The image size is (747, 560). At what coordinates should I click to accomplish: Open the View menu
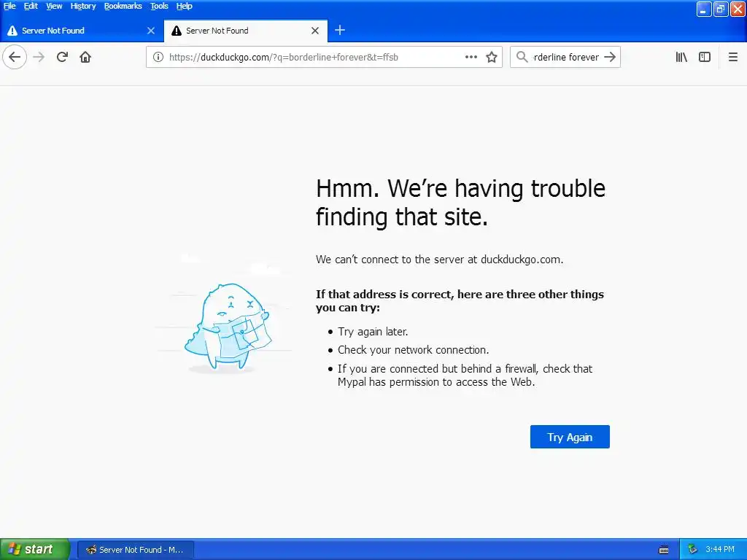click(54, 6)
